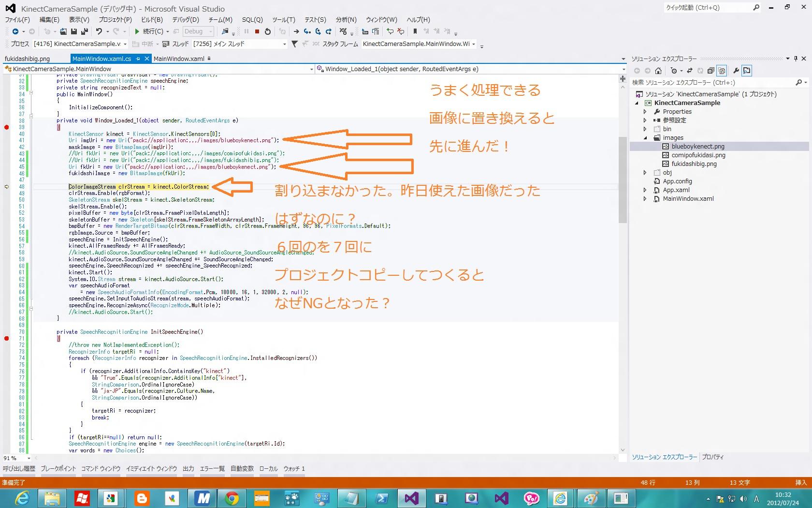The width and height of the screenshot is (812, 508).
Task: Click the Restart debugging icon
Action: pyautogui.click(x=268, y=31)
